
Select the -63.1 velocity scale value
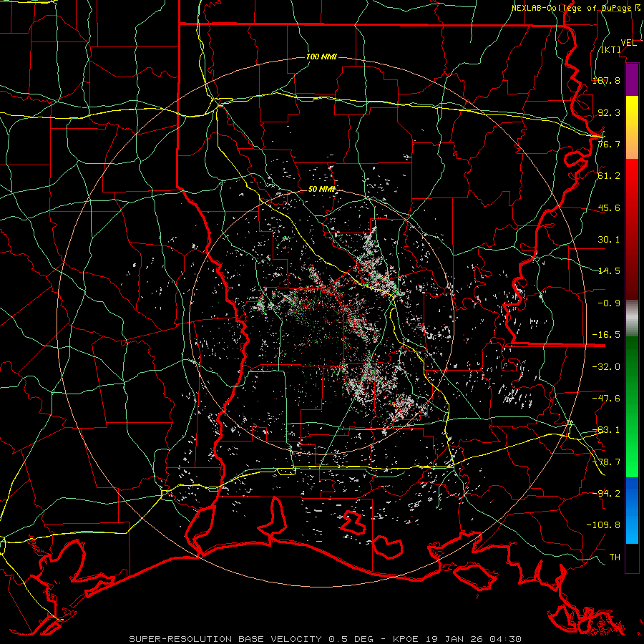[606, 430]
